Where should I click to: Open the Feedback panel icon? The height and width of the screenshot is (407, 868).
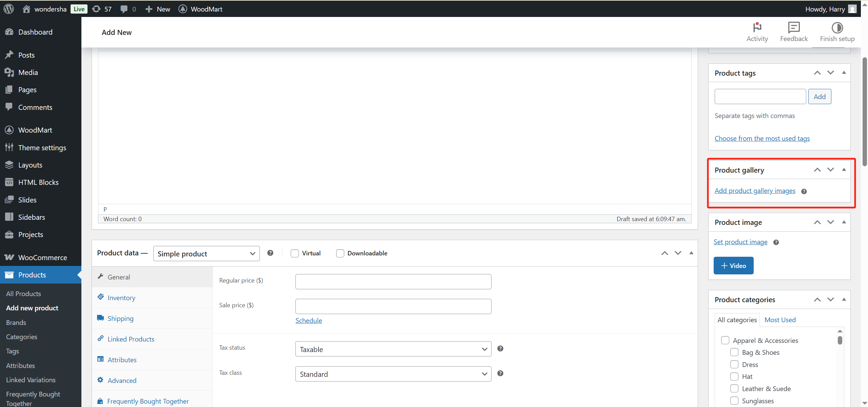(793, 27)
